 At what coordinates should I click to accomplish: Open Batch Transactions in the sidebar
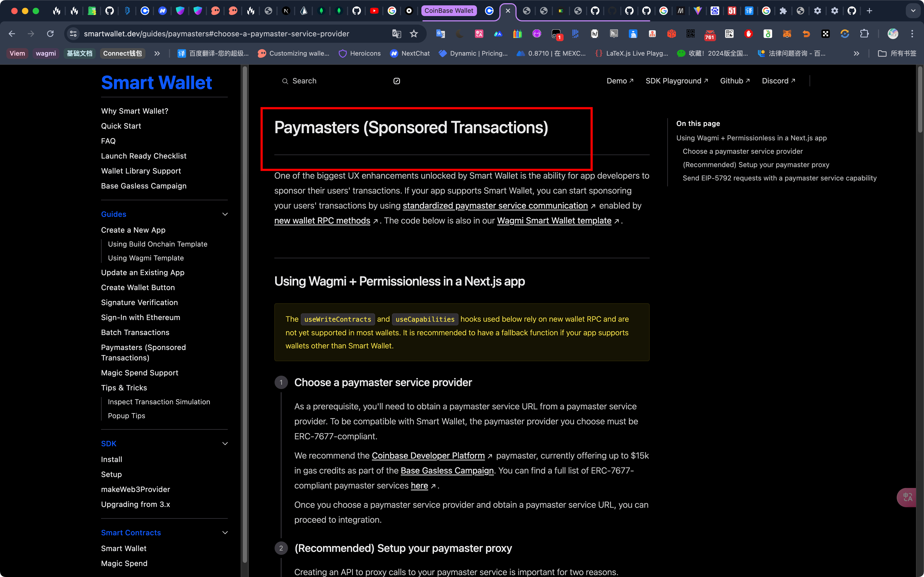tap(135, 332)
